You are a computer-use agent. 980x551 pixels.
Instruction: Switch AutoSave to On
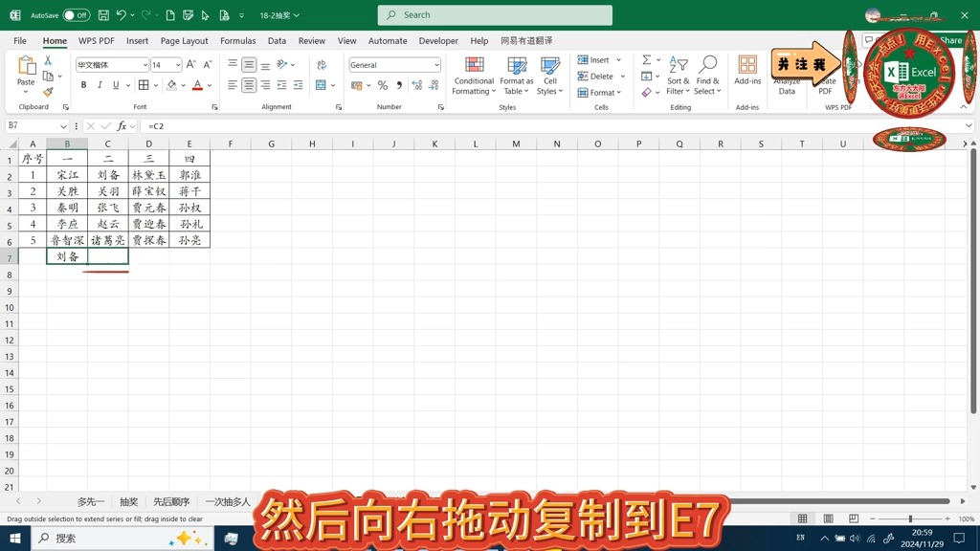pyautogui.click(x=75, y=15)
